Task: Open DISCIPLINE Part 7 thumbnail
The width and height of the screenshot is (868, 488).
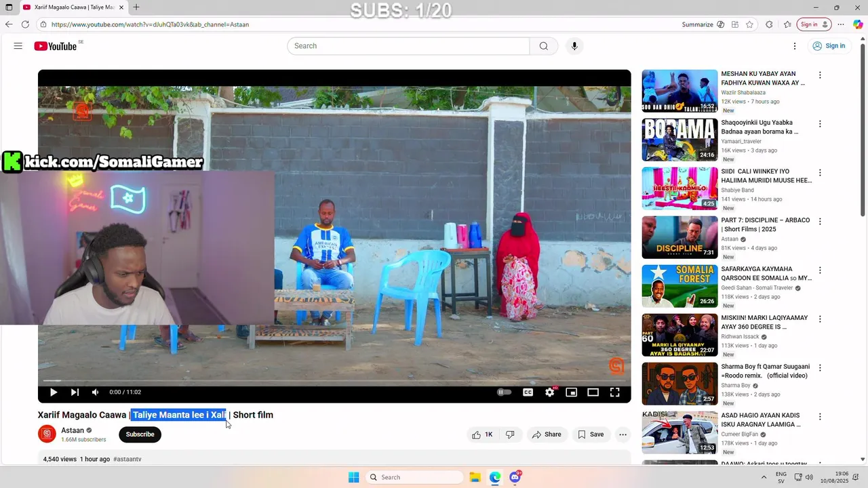Action: pos(679,237)
